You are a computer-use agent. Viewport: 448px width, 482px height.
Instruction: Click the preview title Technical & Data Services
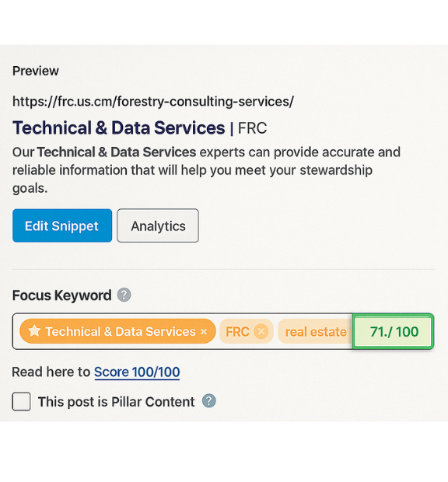click(119, 127)
